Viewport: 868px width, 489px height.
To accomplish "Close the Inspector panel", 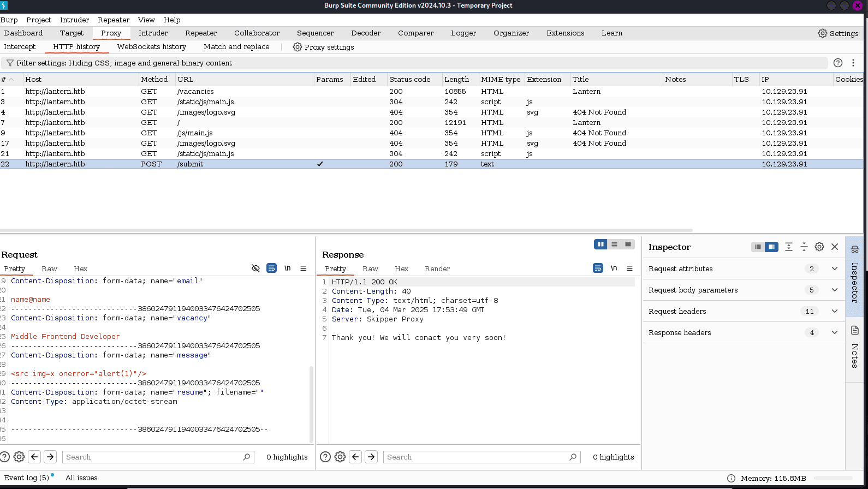I will [x=835, y=247].
